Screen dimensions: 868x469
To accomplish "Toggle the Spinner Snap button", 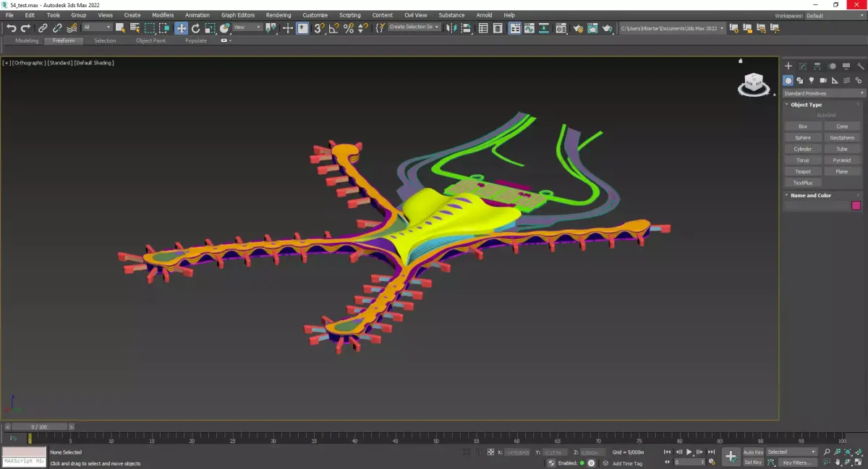I will tap(364, 28).
